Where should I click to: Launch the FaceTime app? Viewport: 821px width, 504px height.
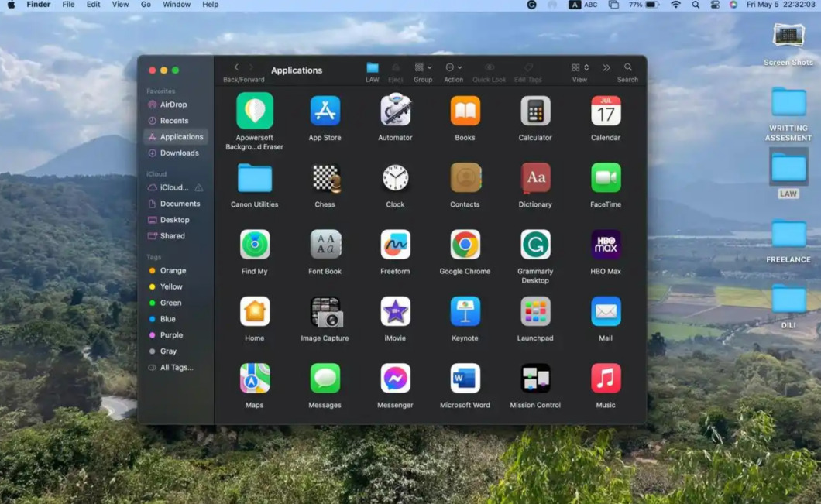point(606,178)
